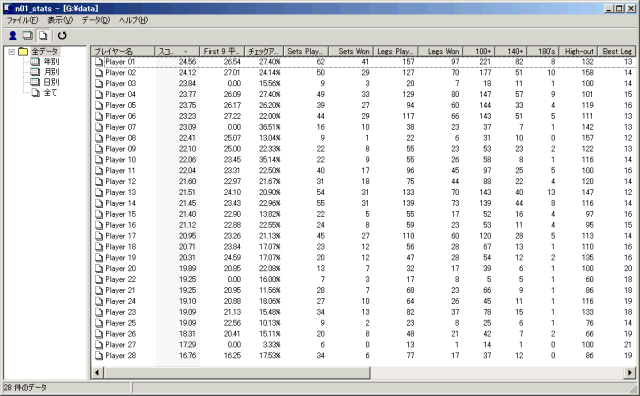The height and width of the screenshot is (396, 640).
Task: Click the file icon of Player 28
Action: tap(99, 356)
